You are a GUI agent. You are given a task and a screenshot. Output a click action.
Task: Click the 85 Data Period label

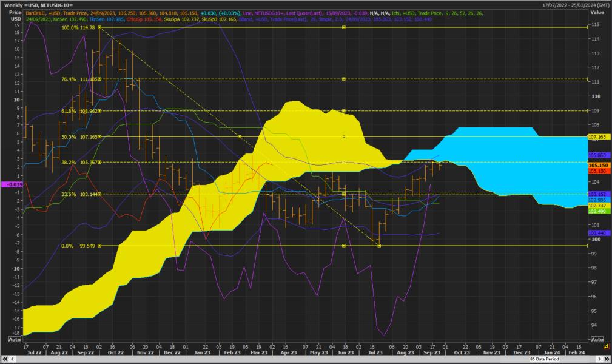[x=544, y=359]
